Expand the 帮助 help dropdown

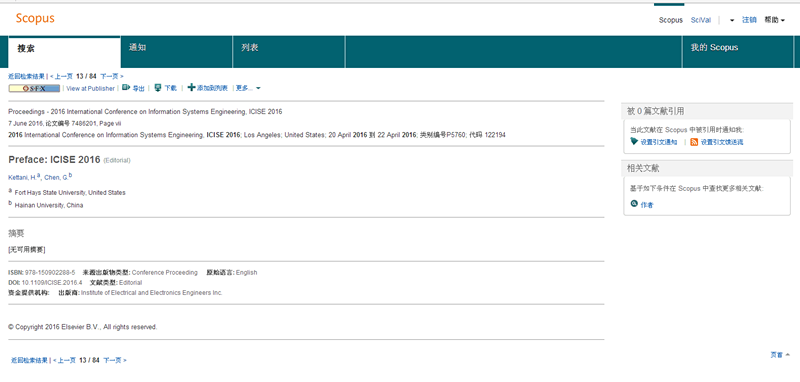pyautogui.click(x=774, y=20)
